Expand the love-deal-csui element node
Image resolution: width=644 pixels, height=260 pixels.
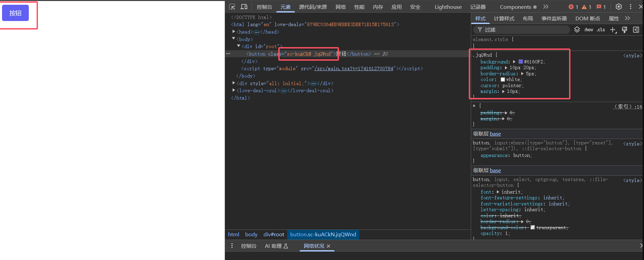pos(234,91)
